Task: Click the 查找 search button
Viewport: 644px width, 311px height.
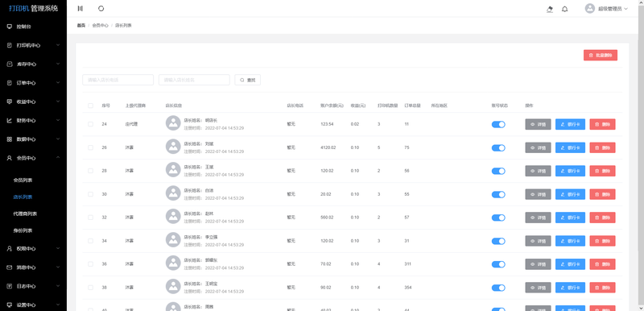Action: pos(248,80)
